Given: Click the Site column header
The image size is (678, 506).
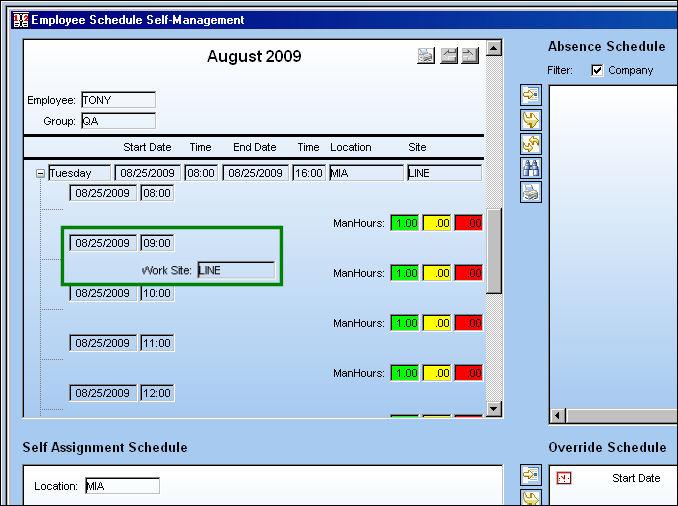Looking at the screenshot, I should [x=417, y=147].
